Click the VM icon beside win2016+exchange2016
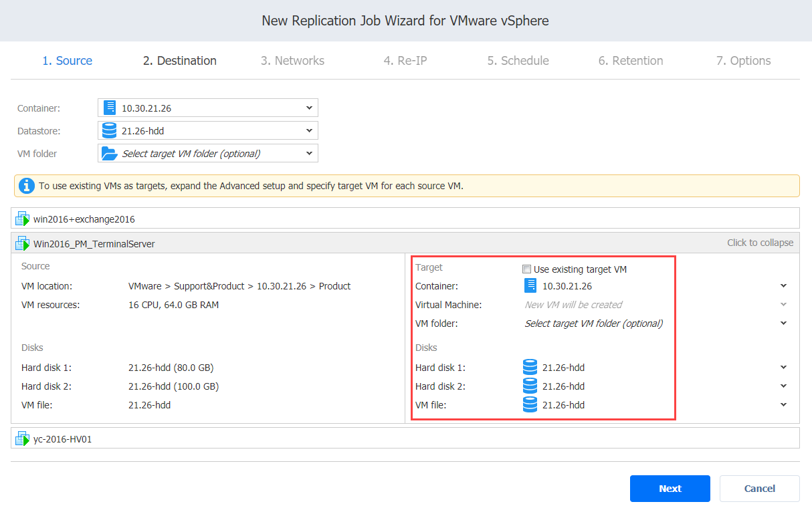Image resolution: width=812 pixels, height=508 pixels. click(23, 219)
